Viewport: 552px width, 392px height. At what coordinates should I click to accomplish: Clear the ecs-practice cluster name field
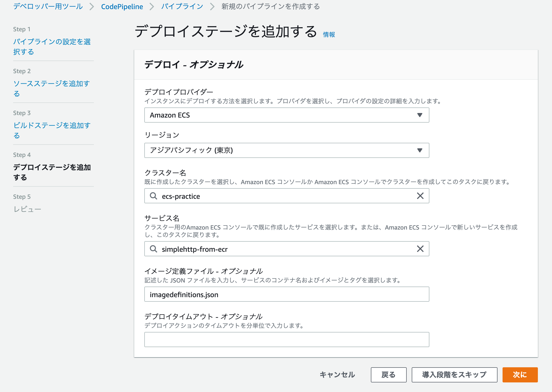(420, 196)
